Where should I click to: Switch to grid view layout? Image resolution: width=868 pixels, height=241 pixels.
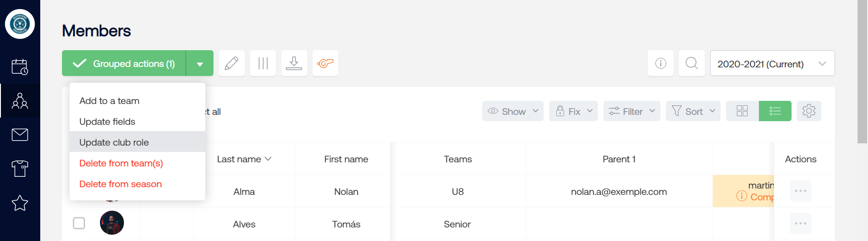[742, 111]
